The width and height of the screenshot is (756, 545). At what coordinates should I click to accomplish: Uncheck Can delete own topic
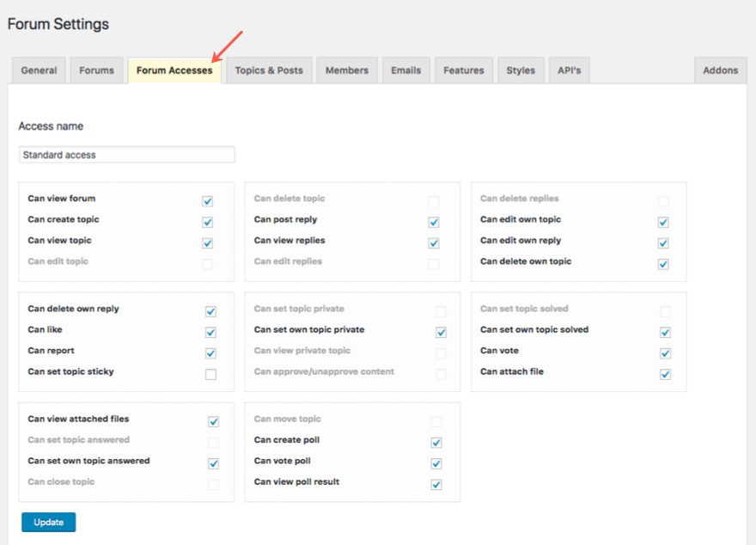[x=663, y=264]
